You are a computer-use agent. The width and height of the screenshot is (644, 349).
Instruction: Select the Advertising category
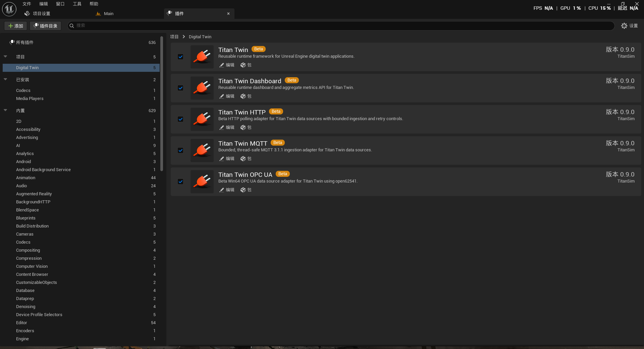[x=81, y=138]
